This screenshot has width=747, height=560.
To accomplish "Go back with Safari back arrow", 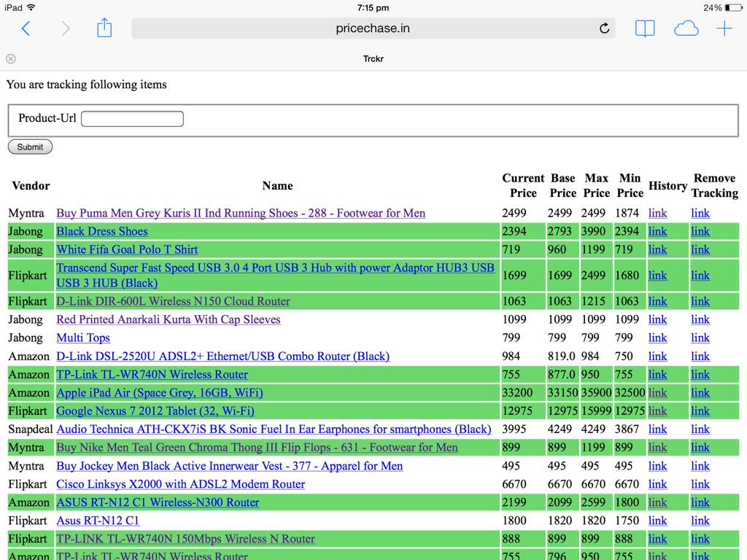I will [26, 28].
